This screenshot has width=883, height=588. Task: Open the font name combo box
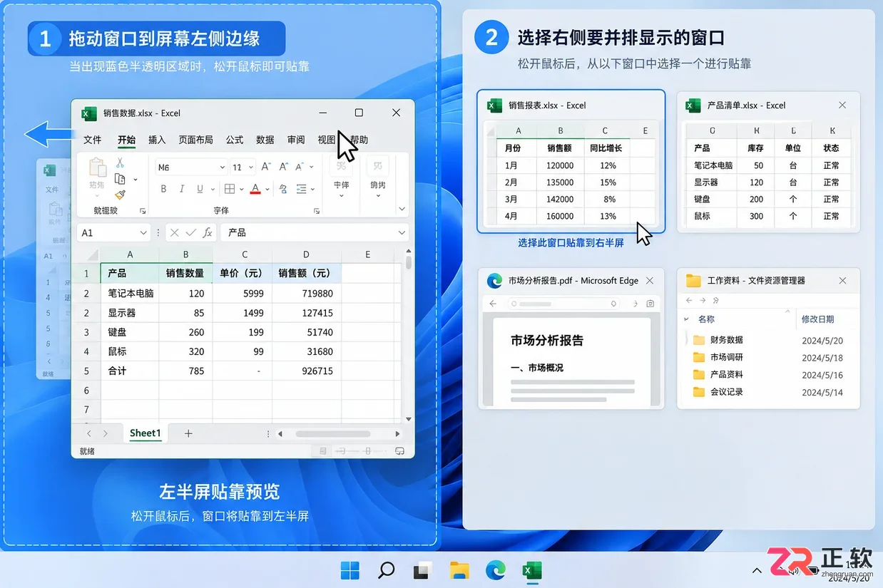(x=190, y=167)
